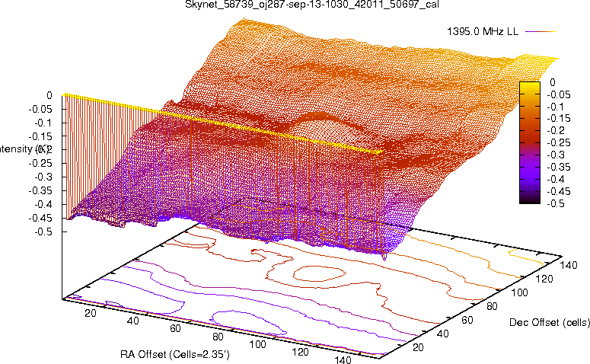Click the plot title Skynet_58739_oj287-sep-13-1030_42011_50697_cal
This screenshot has width=590, height=364.
312,5
